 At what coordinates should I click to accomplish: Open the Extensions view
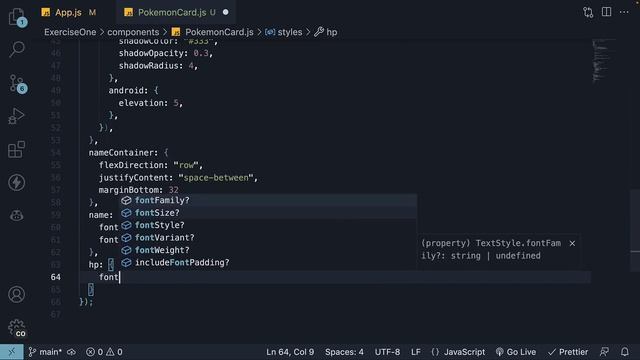(17, 149)
